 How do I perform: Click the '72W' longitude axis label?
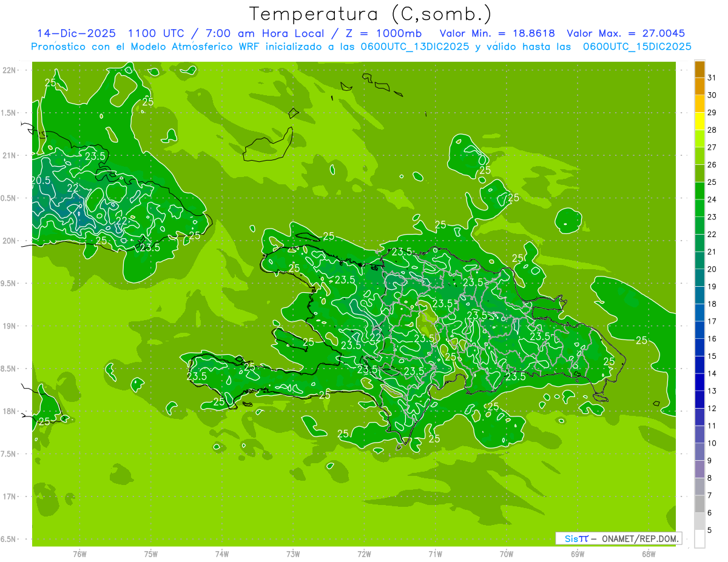[x=364, y=554]
